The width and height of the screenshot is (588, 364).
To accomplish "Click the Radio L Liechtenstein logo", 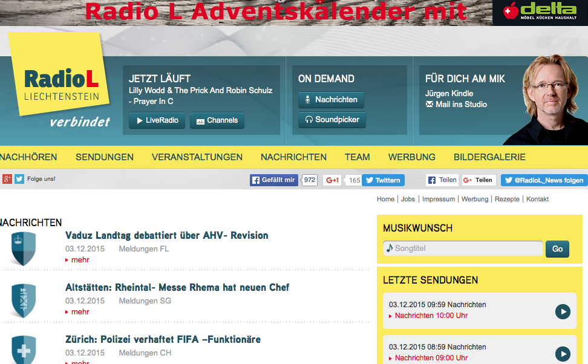I will (60, 84).
